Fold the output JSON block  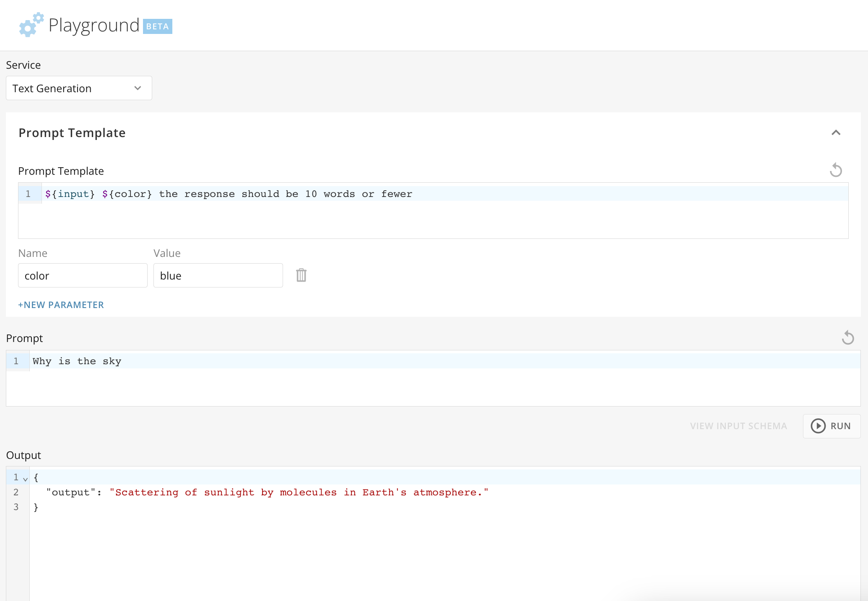click(x=25, y=479)
